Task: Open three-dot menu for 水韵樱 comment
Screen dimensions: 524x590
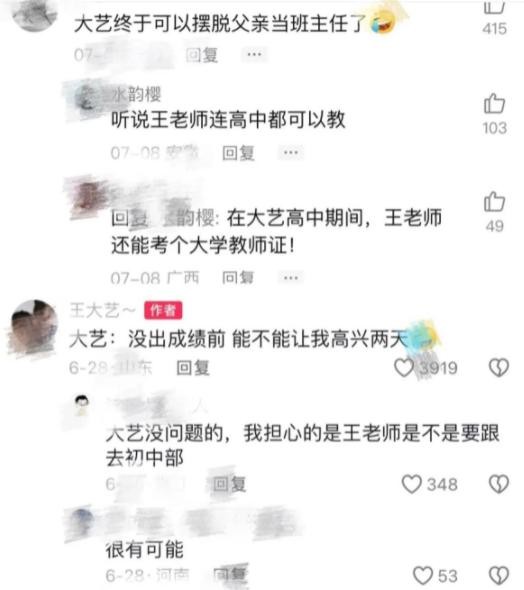Action: click(x=291, y=153)
